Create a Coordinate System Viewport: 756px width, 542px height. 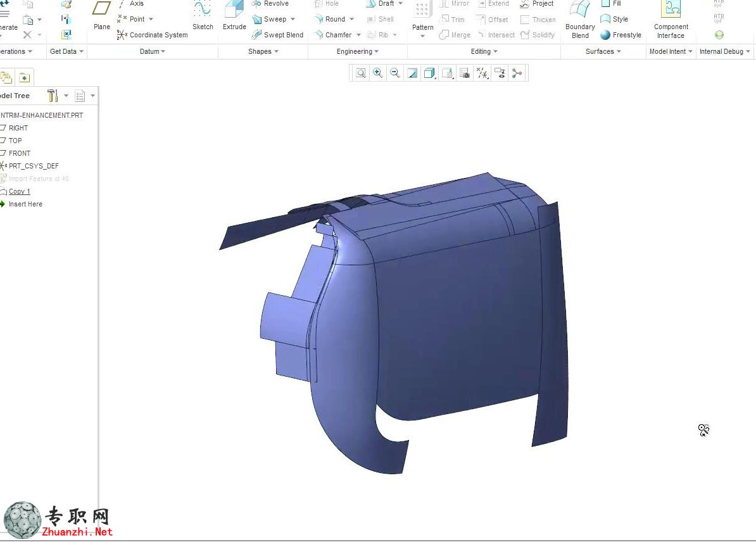153,35
